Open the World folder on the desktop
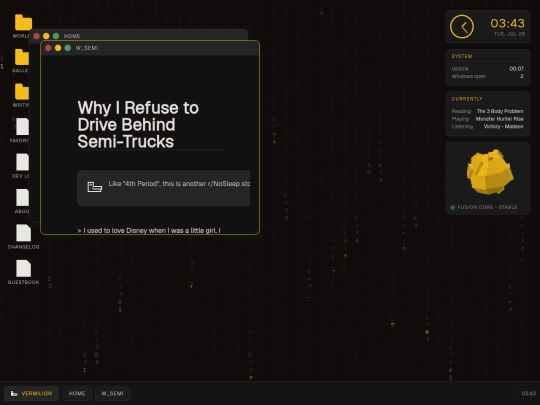Viewport: 540px width, 405px height. point(23,23)
